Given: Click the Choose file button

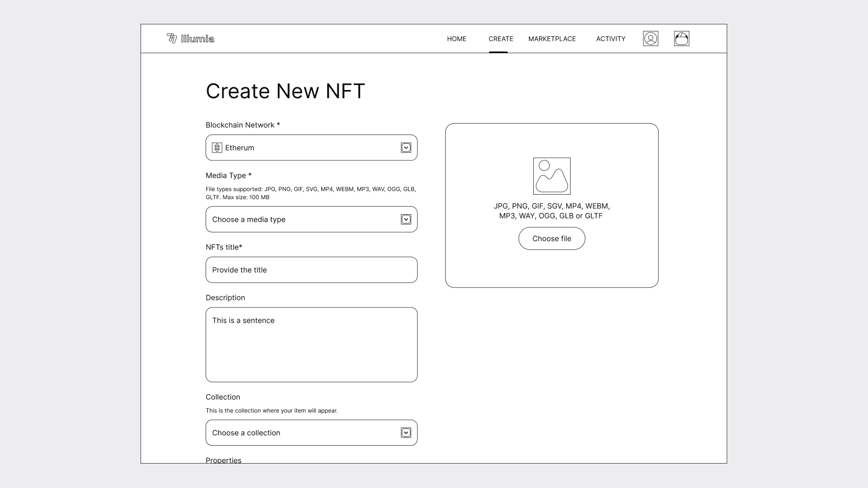Looking at the screenshot, I should point(552,239).
